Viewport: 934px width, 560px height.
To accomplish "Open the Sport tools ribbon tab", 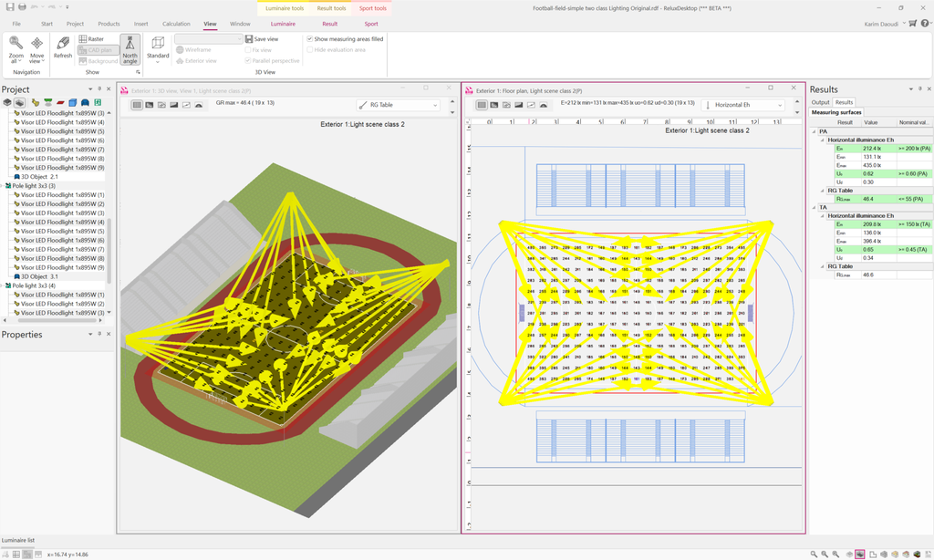I will [x=371, y=8].
